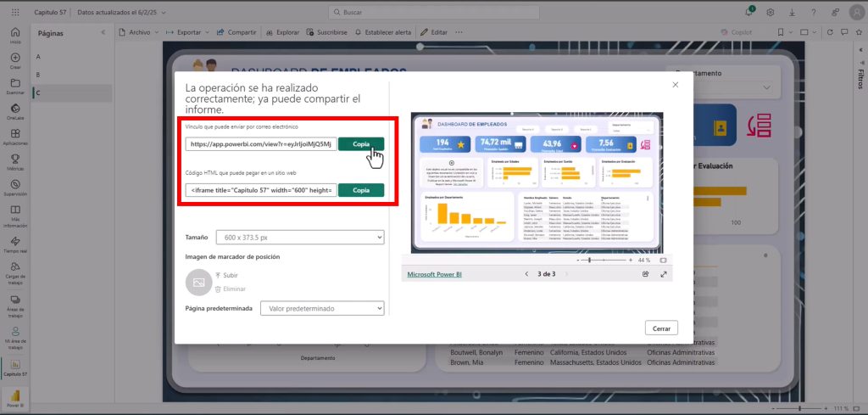Open OneLake in the left sidebar
The height and width of the screenshot is (415, 868).
point(15,112)
